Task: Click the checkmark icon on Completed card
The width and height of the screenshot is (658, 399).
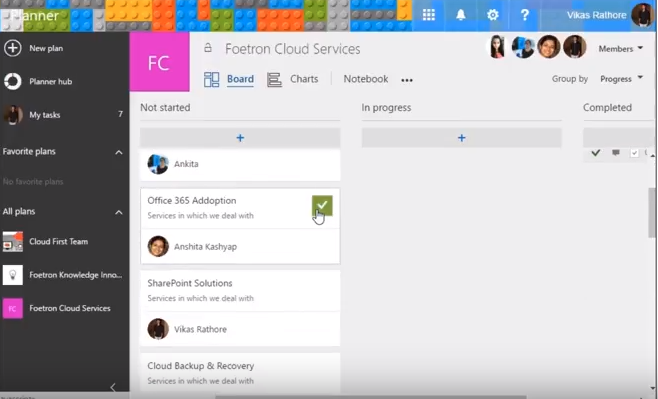Action: 595,153
